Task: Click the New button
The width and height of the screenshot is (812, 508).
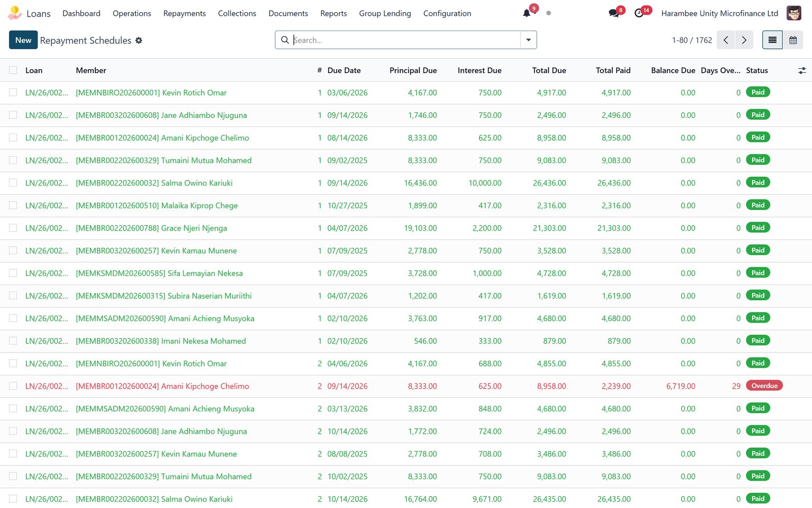Action: pos(23,40)
